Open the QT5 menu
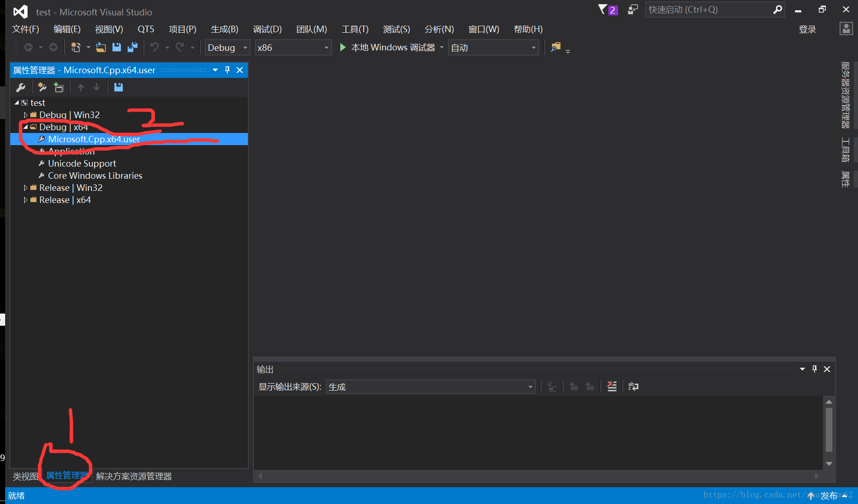 point(146,29)
